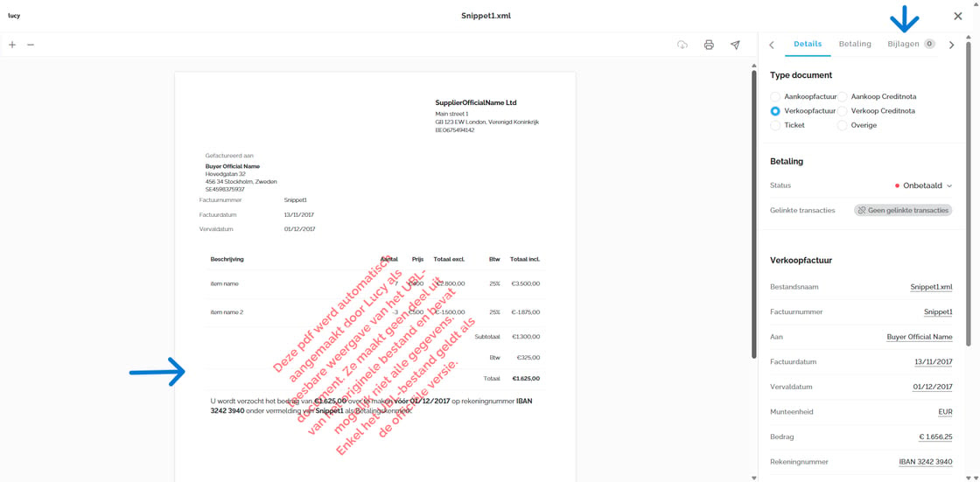
Task: Click the Type document heading
Action: 801,75
